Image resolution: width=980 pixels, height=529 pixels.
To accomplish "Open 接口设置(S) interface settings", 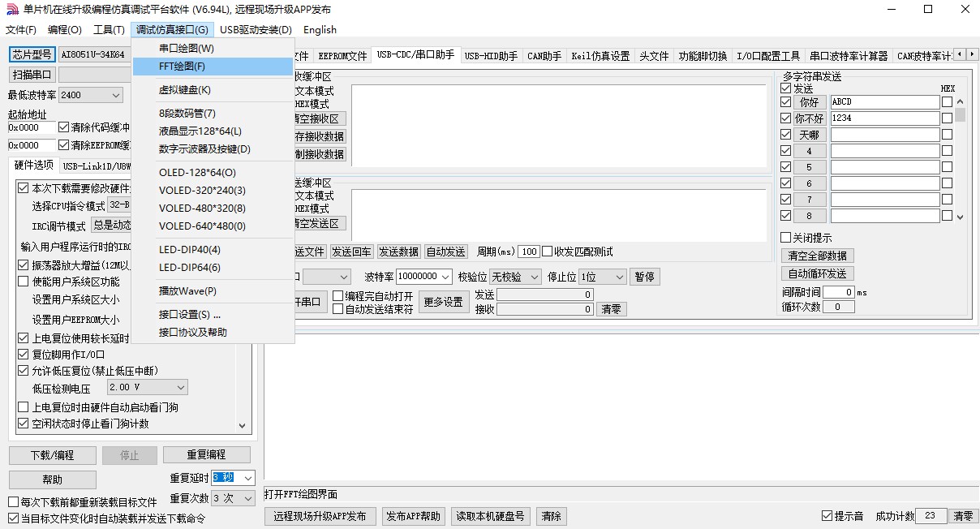I will point(213,315).
